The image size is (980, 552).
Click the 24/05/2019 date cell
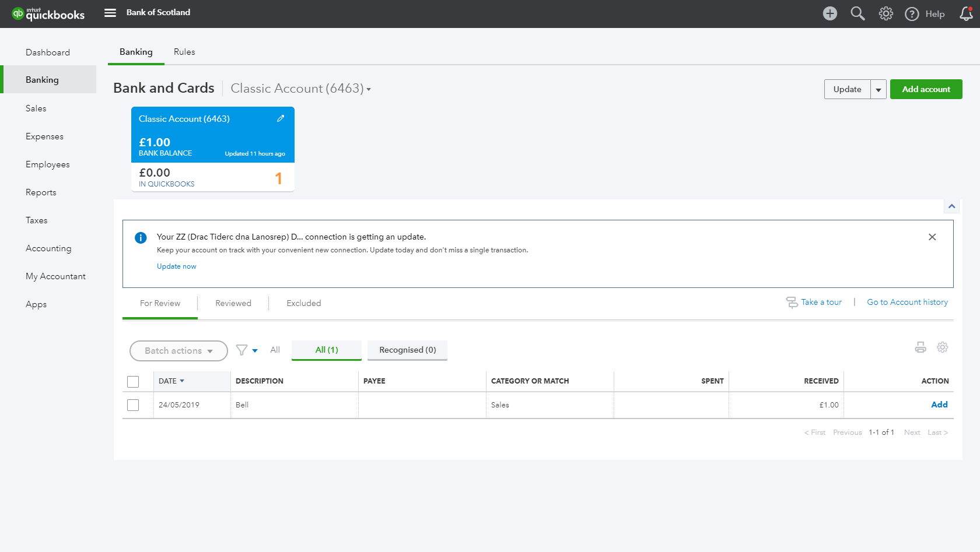pyautogui.click(x=192, y=405)
